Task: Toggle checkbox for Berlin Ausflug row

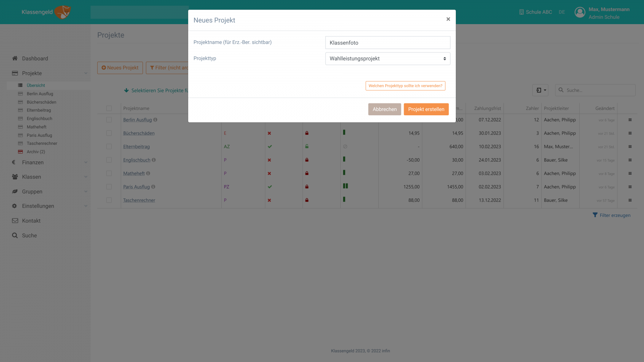Action: (x=109, y=120)
